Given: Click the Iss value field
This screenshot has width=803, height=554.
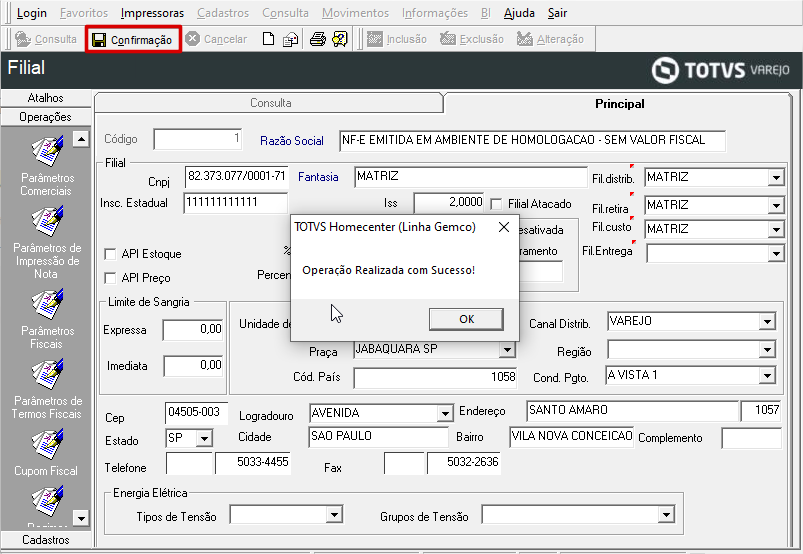Looking at the screenshot, I should pyautogui.click(x=449, y=203).
